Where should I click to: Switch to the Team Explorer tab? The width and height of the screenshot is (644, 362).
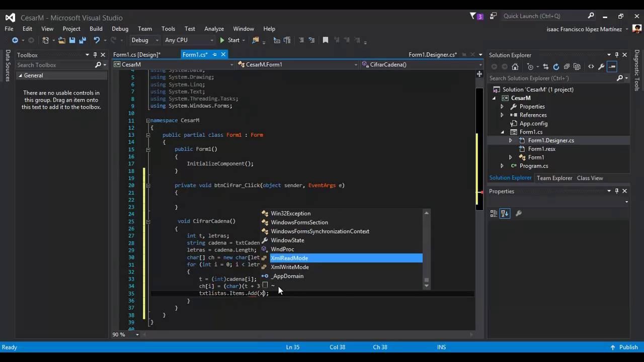[554, 178]
